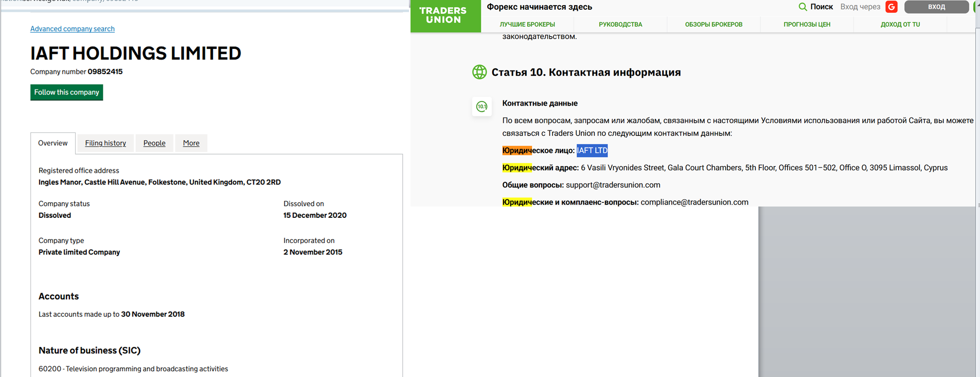Screen dimensions: 980x377
Task: Click the Nature of business (SIC) heading
Action: (90, 351)
